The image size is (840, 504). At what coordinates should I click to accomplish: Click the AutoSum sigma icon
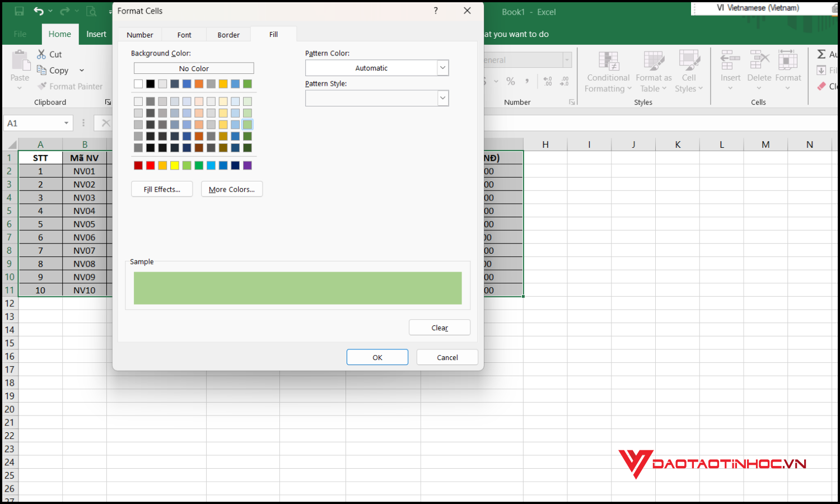coord(822,54)
